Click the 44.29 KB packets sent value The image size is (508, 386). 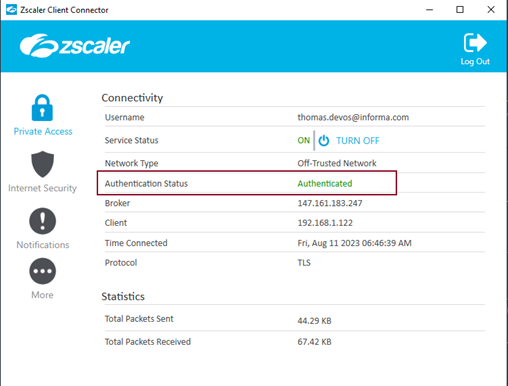314,321
